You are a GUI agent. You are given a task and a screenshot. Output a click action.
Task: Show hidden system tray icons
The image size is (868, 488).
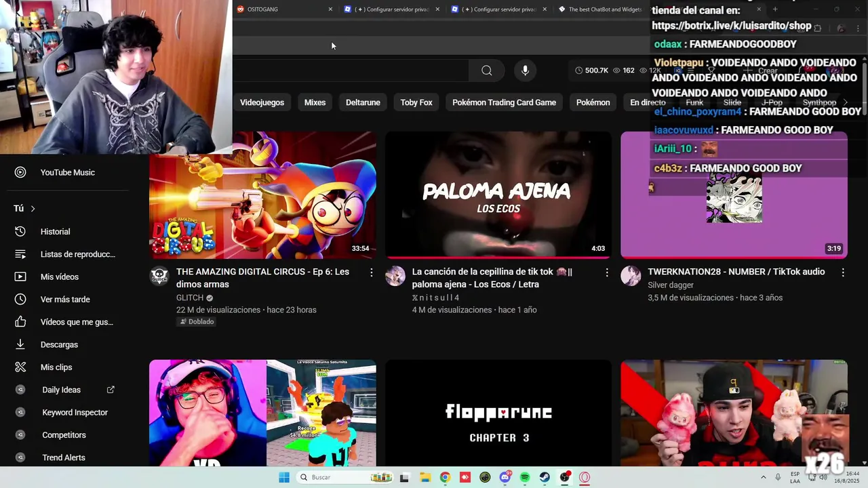[x=764, y=477]
